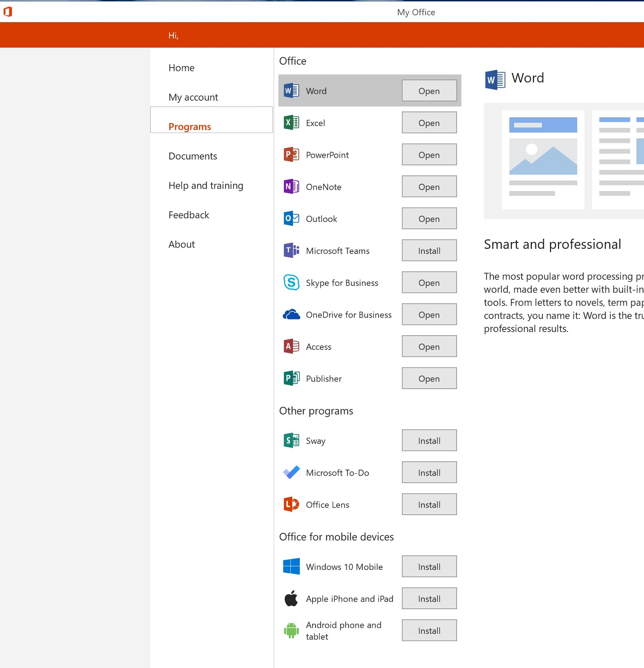Open Word with its Open button
Viewport: 644px width, 668px height.
429,91
